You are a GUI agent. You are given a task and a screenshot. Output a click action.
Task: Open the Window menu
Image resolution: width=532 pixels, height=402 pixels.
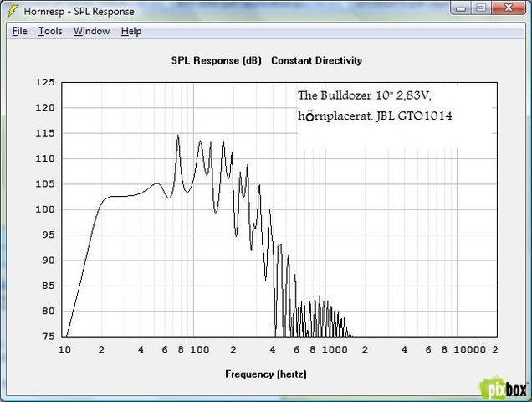92,31
